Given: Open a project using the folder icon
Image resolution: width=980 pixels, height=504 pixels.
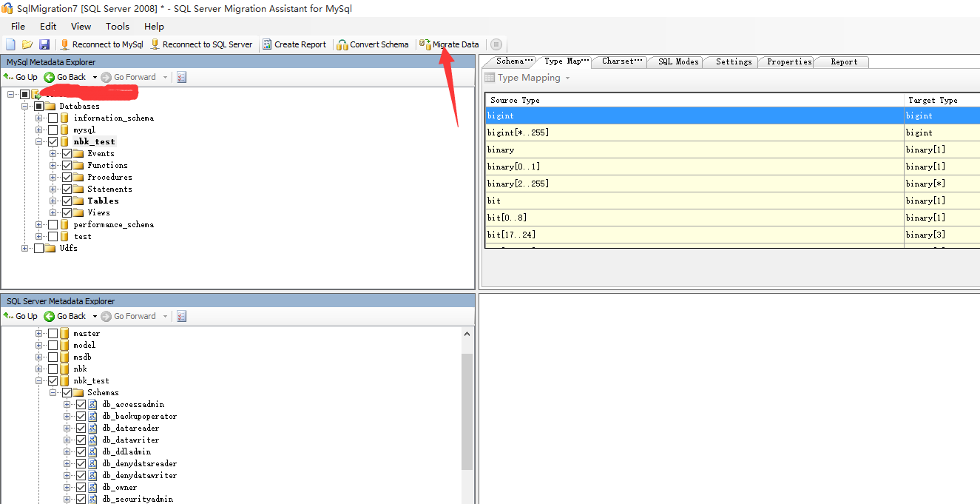Looking at the screenshot, I should (27, 44).
